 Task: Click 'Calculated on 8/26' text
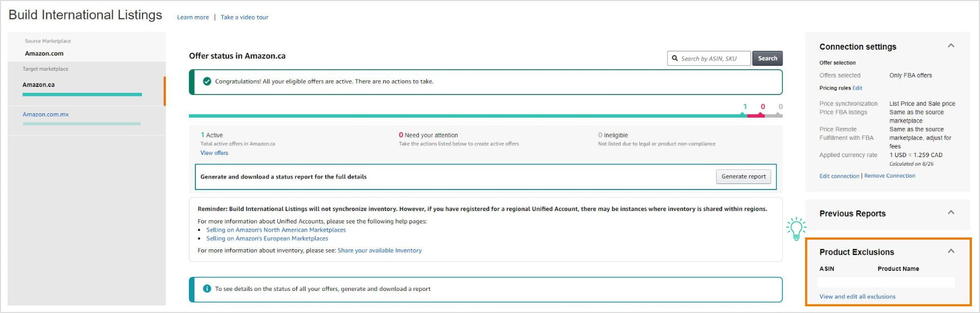pyautogui.click(x=911, y=164)
